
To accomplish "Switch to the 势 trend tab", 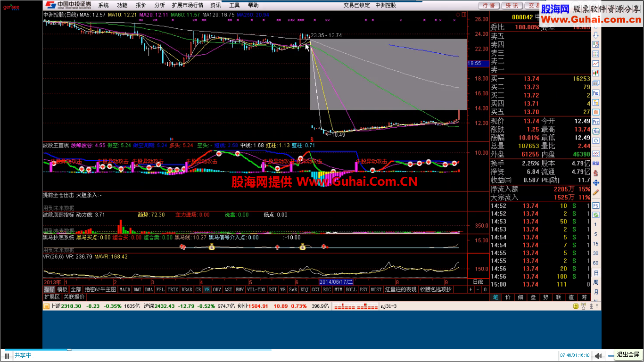I will [546, 297].
